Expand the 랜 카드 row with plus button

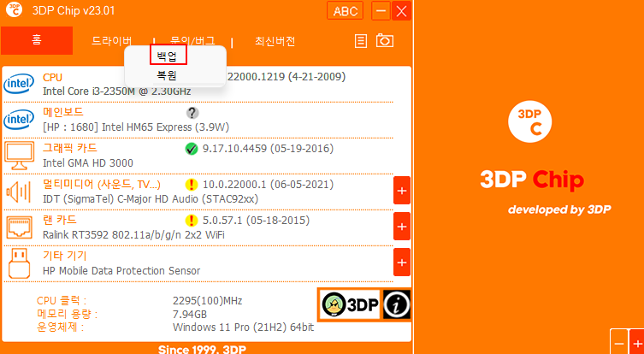(402, 227)
